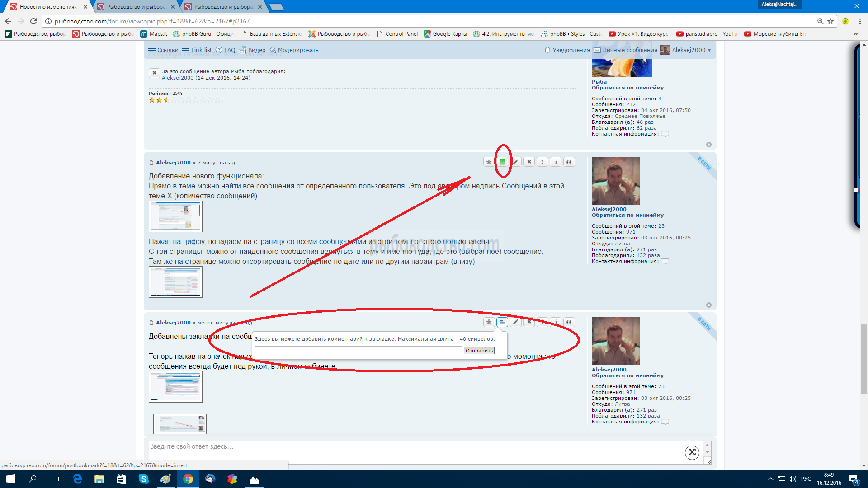Open Skype from the taskbar
The image size is (868, 488).
tap(144, 479)
